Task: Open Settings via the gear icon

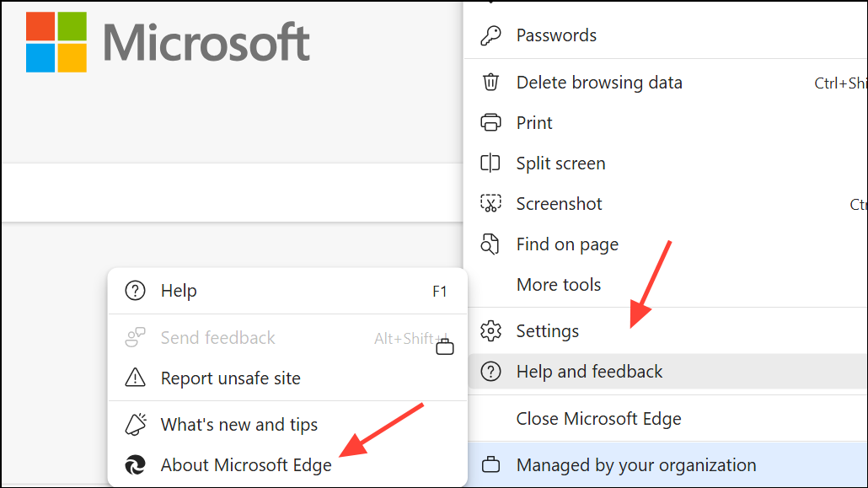Action: coord(490,331)
